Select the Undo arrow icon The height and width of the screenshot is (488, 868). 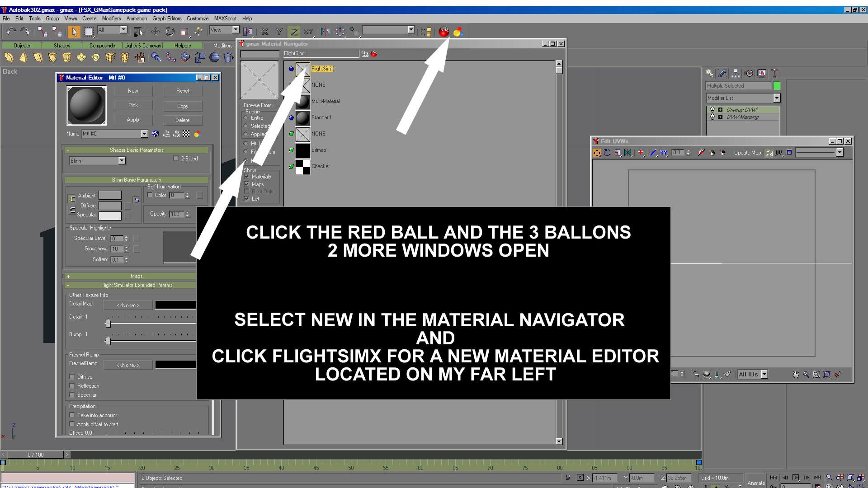tap(11, 31)
